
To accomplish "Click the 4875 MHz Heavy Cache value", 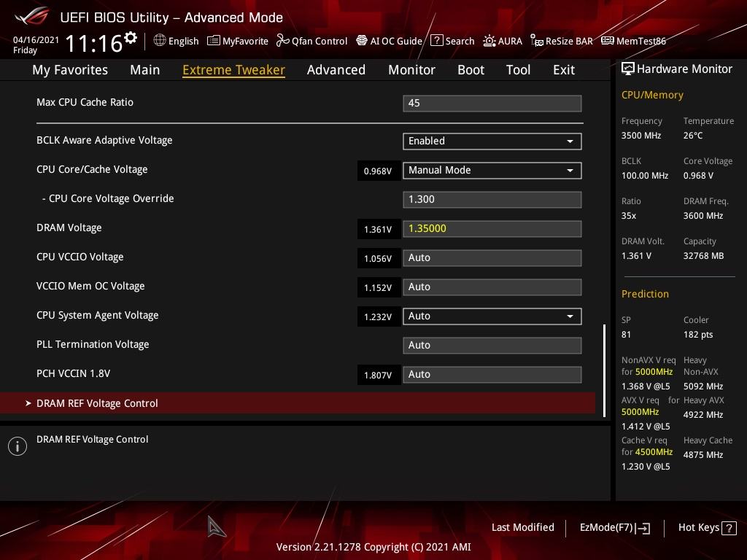I will (703, 455).
